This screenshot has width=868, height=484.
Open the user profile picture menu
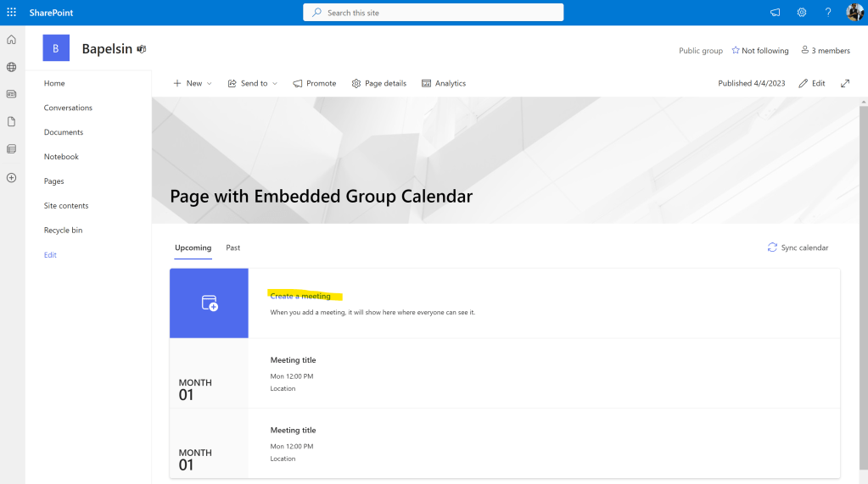(854, 13)
